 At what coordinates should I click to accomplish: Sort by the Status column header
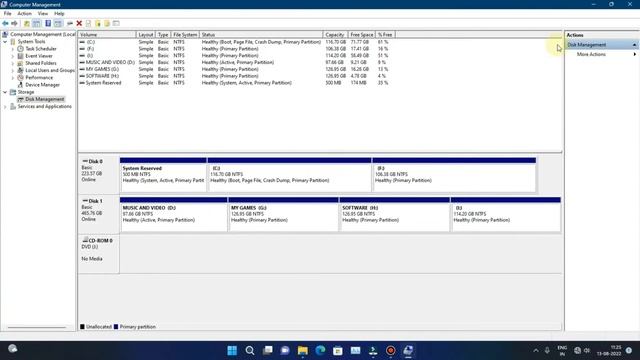261,35
